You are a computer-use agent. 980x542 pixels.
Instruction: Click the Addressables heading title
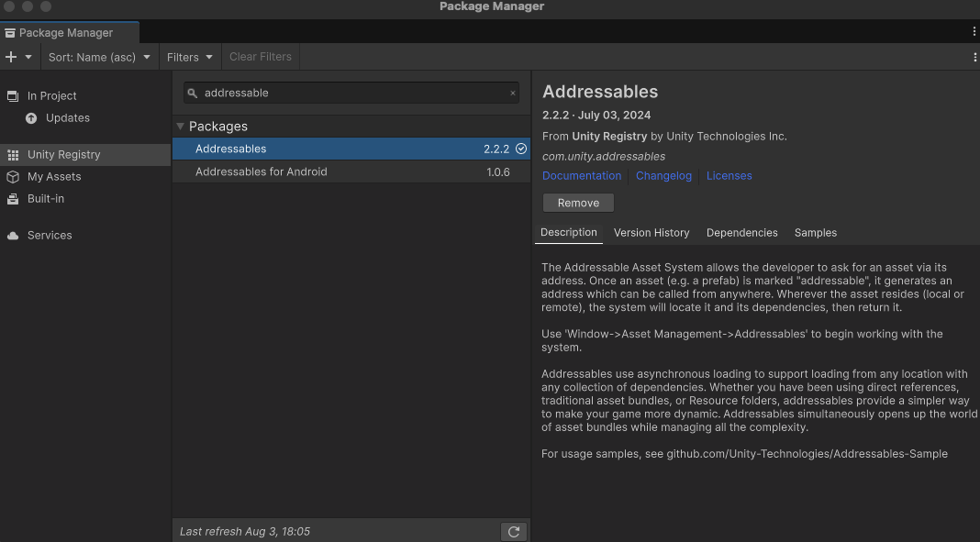click(600, 92)
